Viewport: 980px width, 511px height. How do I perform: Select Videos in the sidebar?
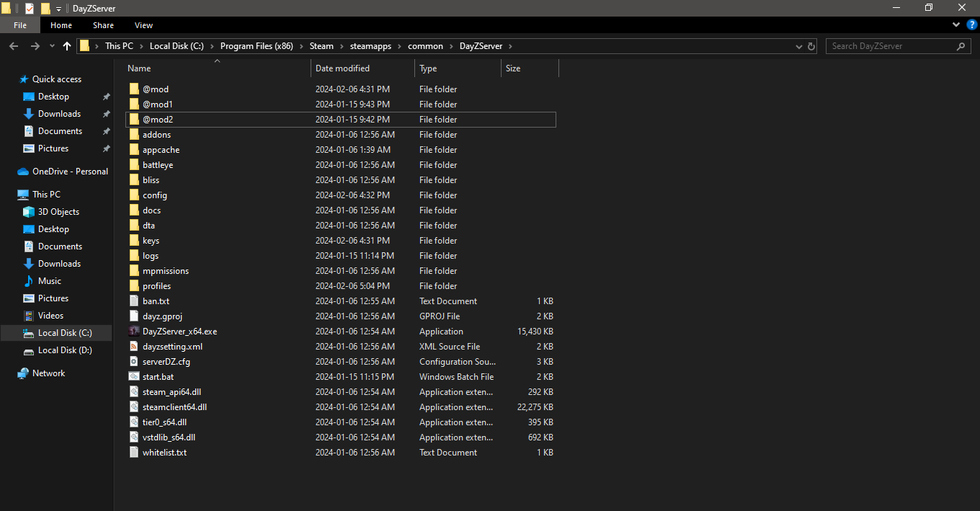coord(50,316)
